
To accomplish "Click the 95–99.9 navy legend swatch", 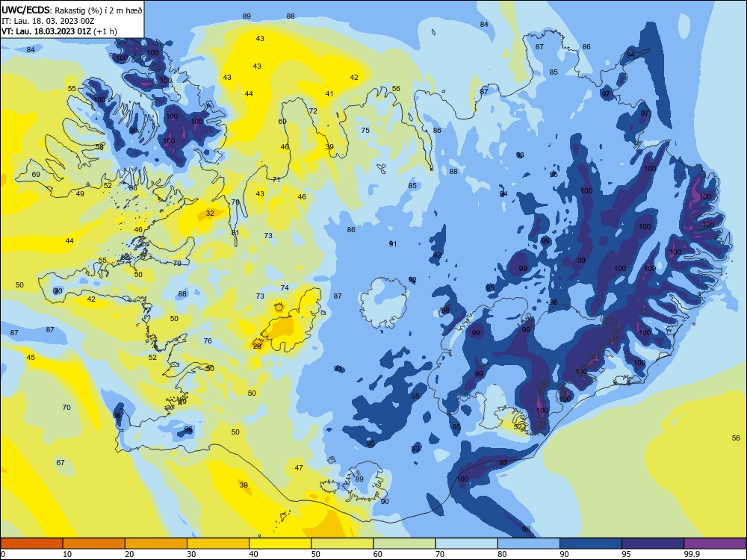I will 653,544.
